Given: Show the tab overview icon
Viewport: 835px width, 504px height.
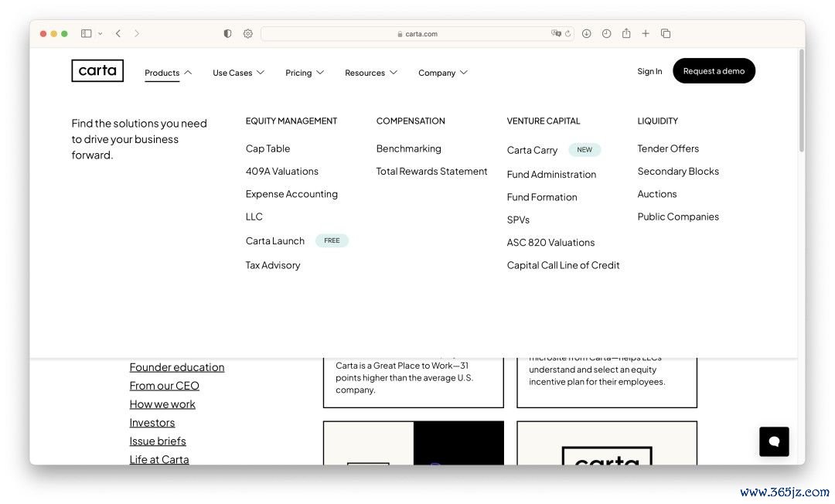Looking at the screenshot, I should [666, 33].
